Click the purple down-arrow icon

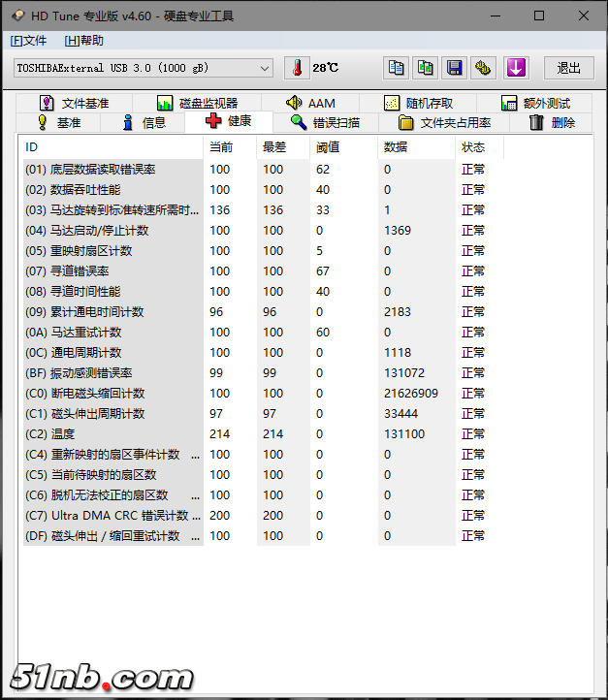(516, 68)
